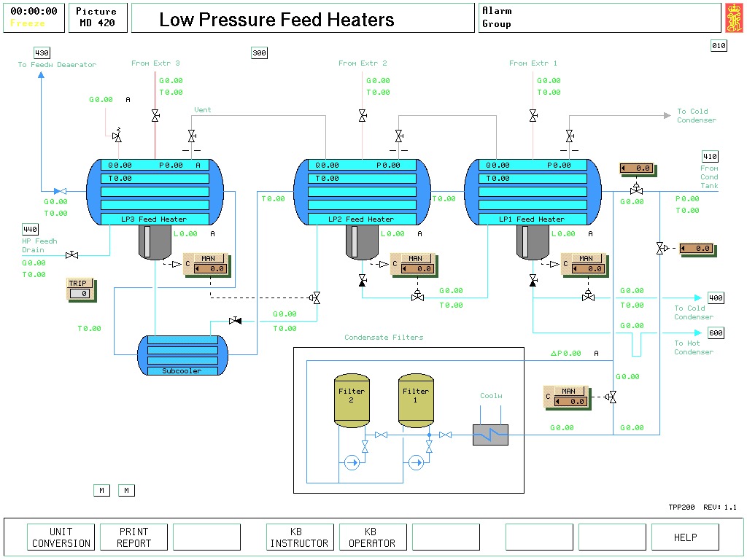
Task: Open the HP Feedh Drain valve
Action: [x=72, y=254]
